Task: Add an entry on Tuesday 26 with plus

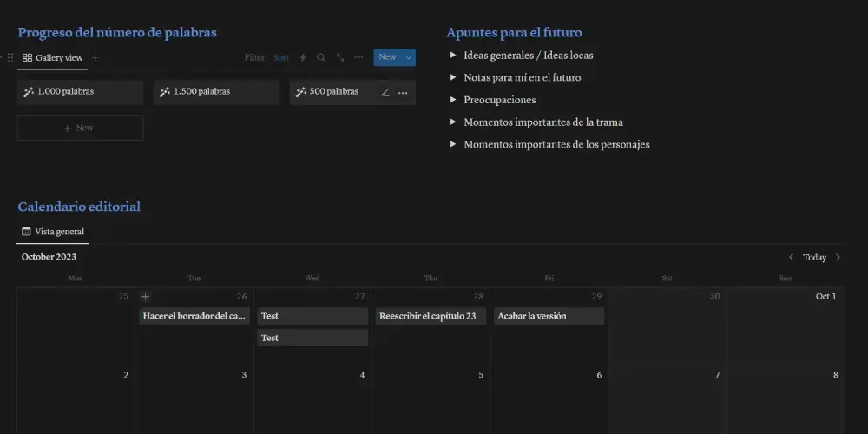Action: point(146,297)
